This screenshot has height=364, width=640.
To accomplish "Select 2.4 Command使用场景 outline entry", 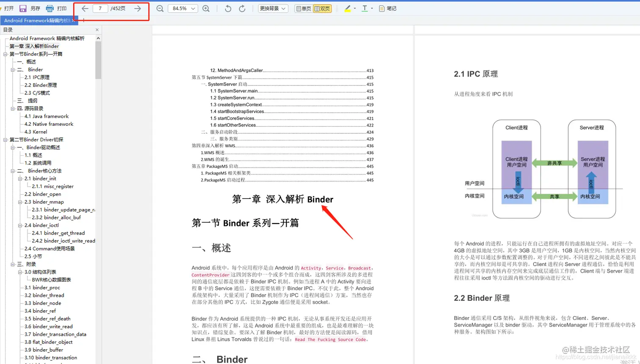I will pyautogui.click(x=50, y=249).
